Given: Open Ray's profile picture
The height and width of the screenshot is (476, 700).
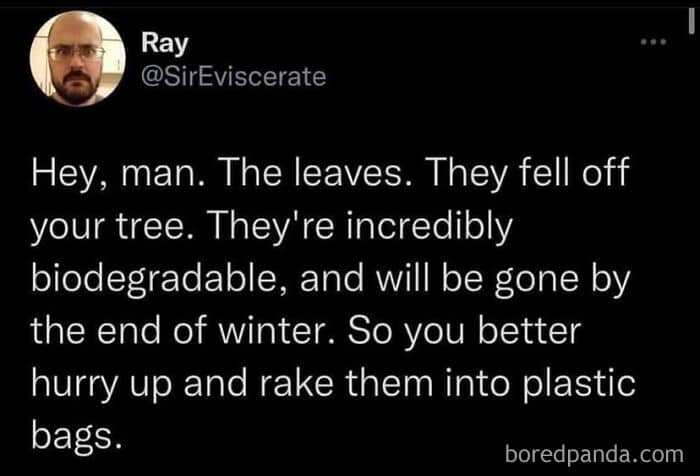Looking at the screenshot, I should point(78,58).
